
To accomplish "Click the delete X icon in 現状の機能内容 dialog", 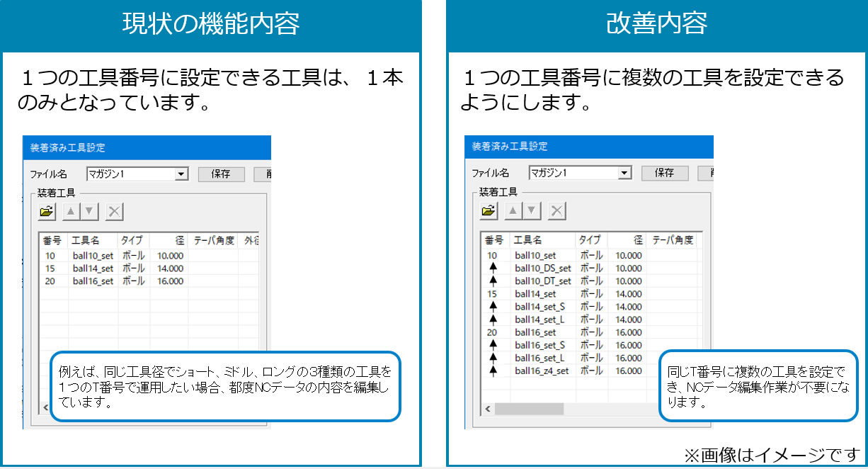I will click(115, 211).
